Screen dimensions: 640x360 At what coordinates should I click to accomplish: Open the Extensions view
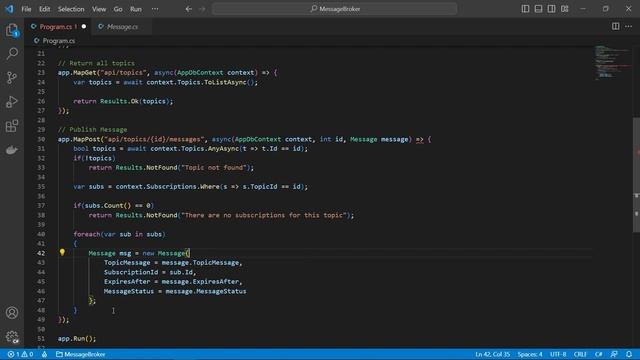(x=12, y=126)
